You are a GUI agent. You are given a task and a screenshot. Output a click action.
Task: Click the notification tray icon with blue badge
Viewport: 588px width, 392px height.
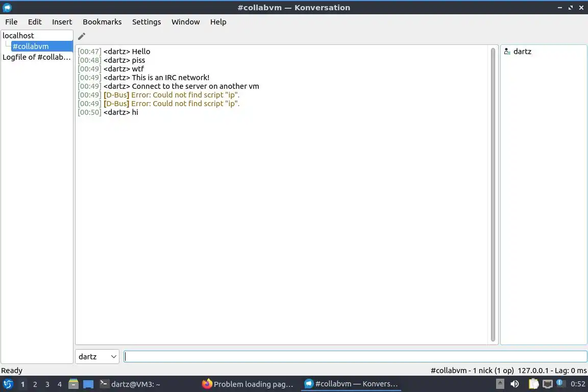[x=560, y=383]
